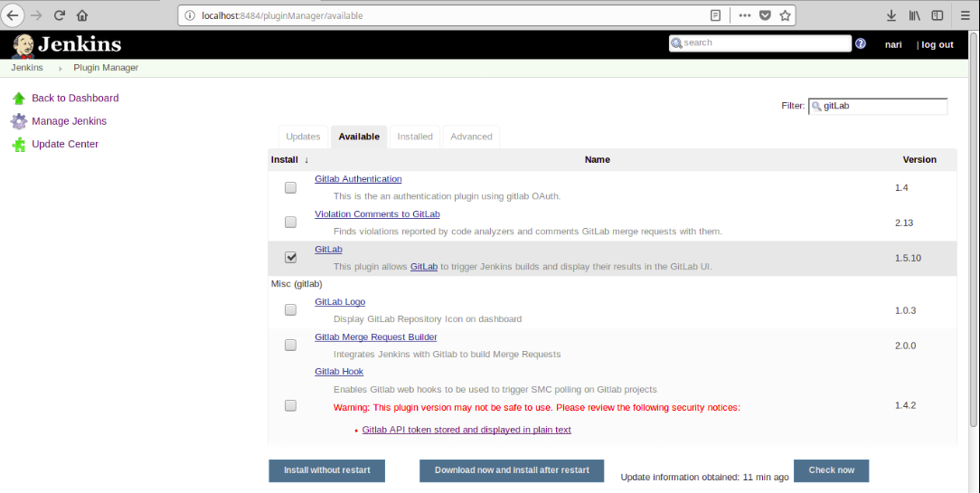Open browser library icon
Image resolution: width=980 pixels, height=493 pixels.
pyautogui.click(x=914, y=15)
